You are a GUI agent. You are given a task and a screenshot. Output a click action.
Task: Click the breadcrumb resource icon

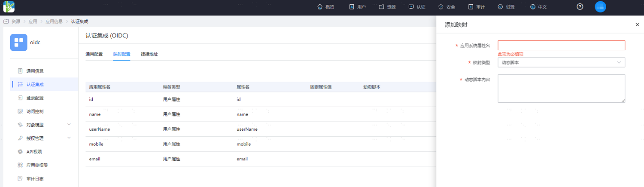click(x=6, y=21)
